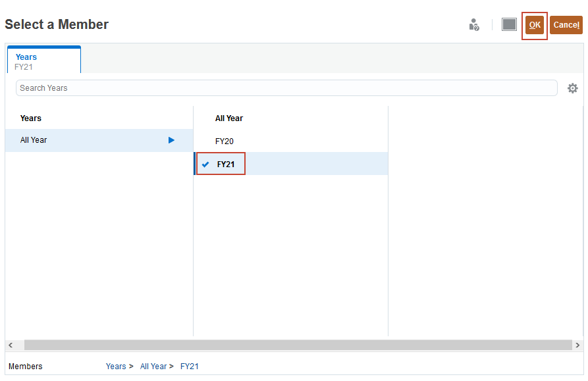Click the Members label
This screenshot has width=588, height=381.
click(x=26, y=367)
